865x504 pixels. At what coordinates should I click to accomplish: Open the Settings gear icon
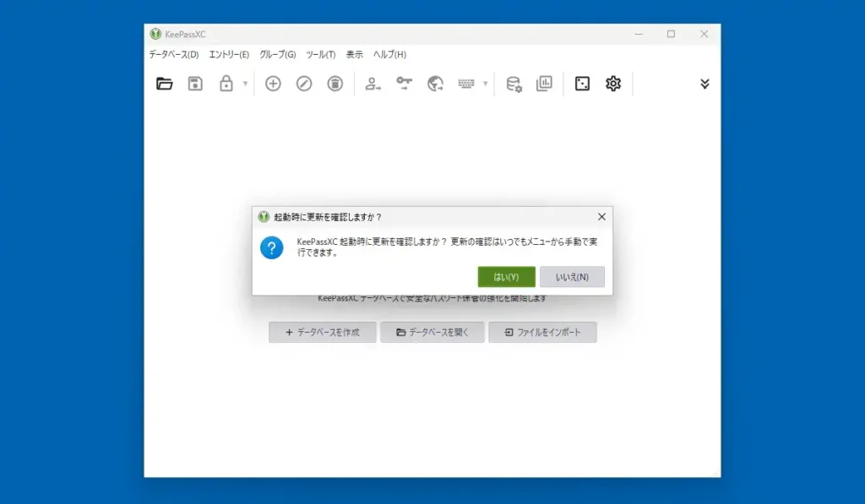click(x=613, y=84)
